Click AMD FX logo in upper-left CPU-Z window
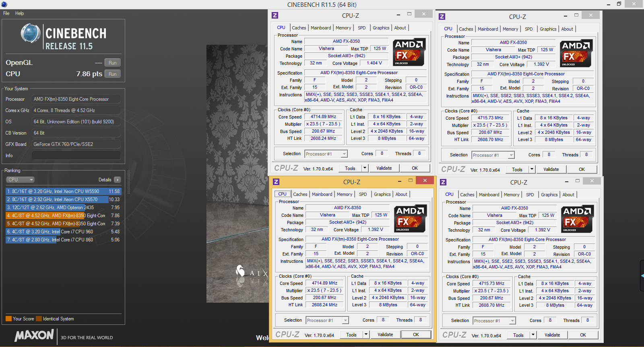 409,52
